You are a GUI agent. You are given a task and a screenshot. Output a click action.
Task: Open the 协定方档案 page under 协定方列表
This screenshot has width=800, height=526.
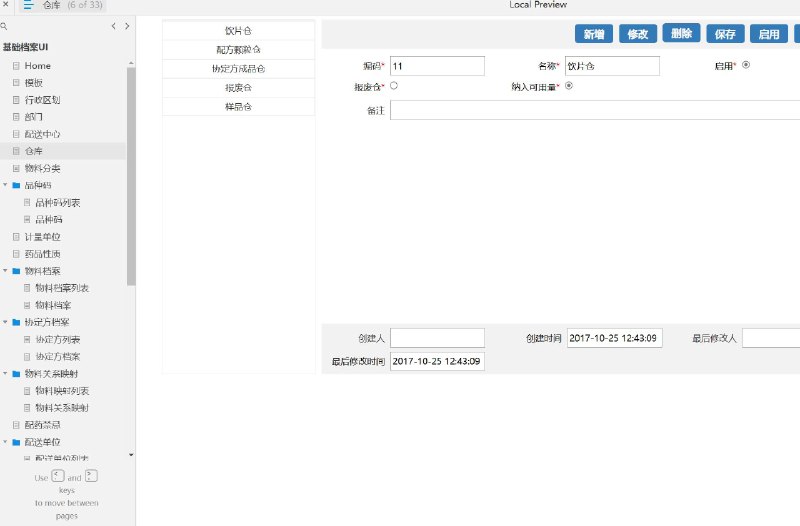click(x=58, y=357)
